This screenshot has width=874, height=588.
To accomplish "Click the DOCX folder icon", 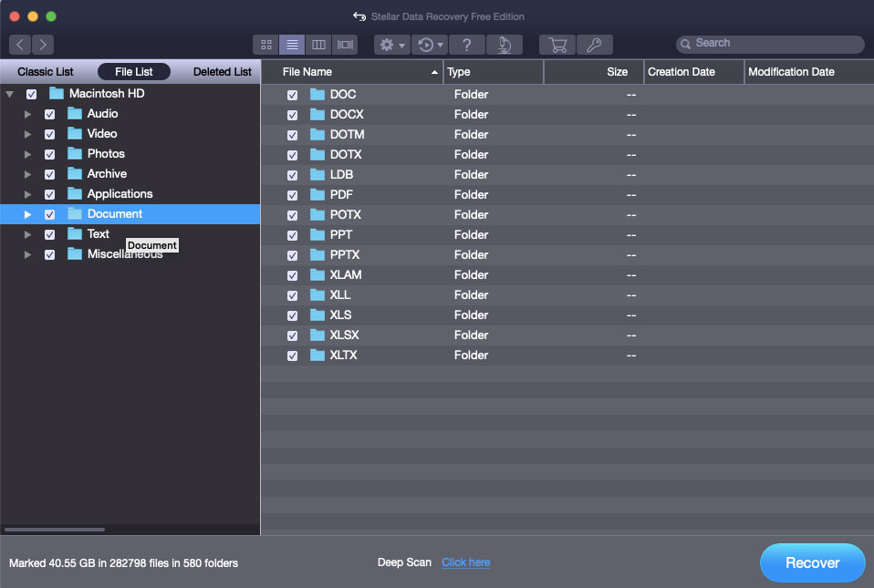I will tap(317, 114).
